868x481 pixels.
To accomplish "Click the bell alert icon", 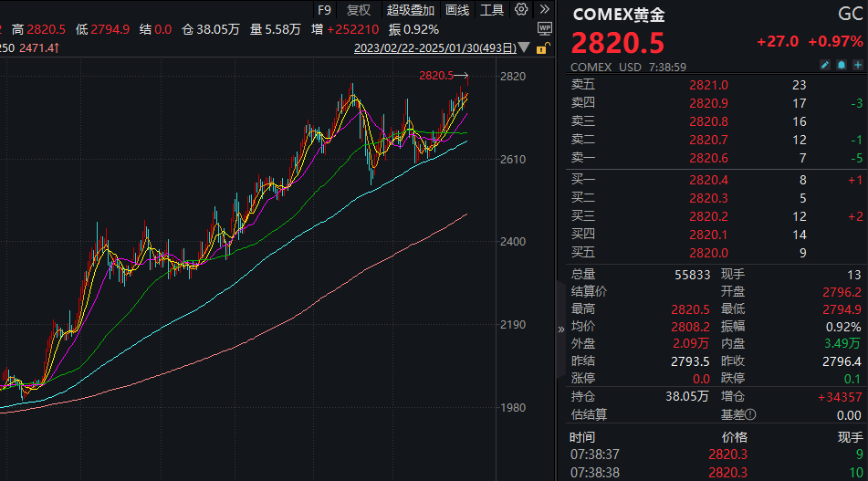I will point(842,67).
